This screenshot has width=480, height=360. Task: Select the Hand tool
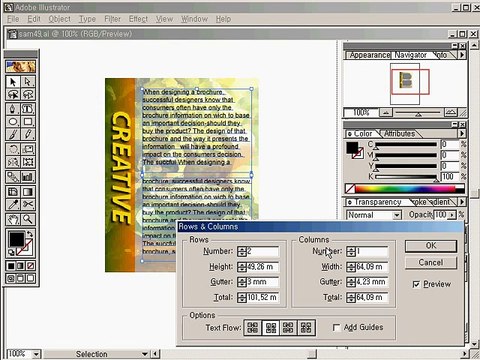pos(13,219)
